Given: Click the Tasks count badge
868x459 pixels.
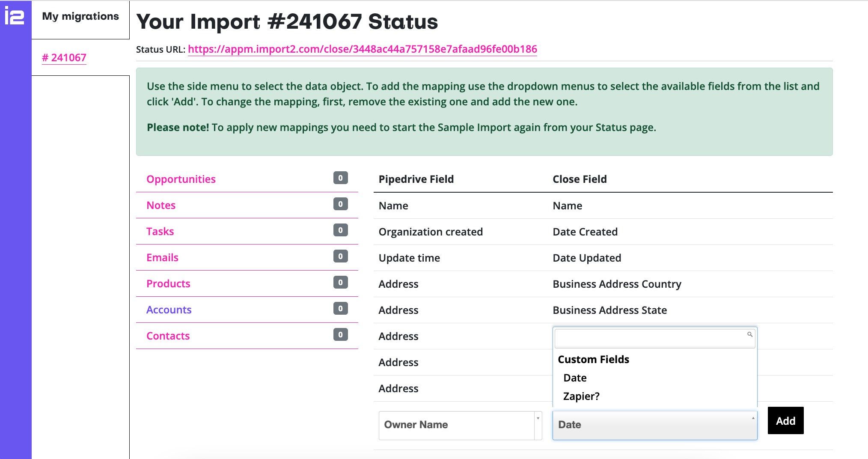Looking at the screenshot, I should [x=341, y=230].
